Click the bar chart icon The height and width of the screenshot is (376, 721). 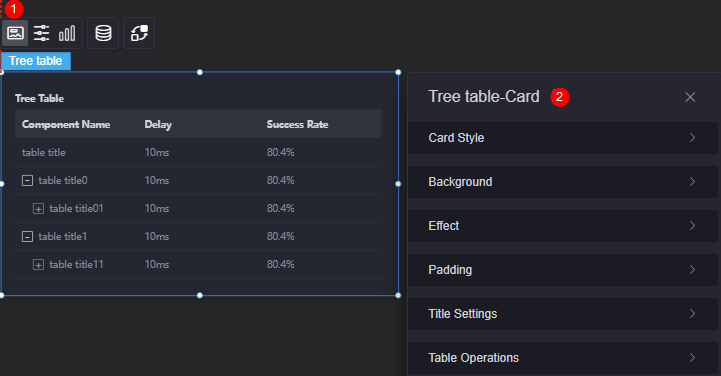click(67, 33)
